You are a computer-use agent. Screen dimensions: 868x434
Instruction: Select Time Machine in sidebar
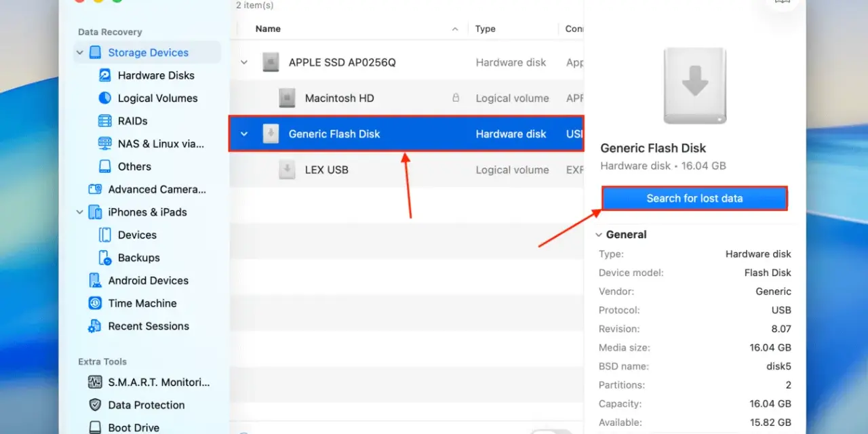click(x=142, y=303)
